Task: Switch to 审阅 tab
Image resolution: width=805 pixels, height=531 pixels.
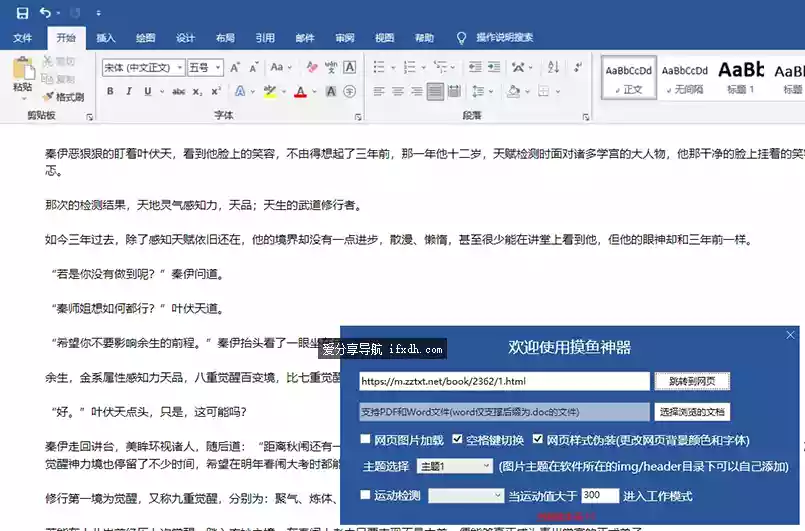Action: pos(344,37)
